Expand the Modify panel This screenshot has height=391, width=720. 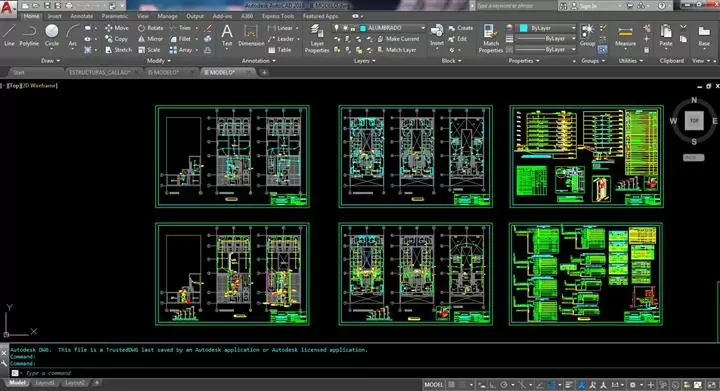(158, 61)
